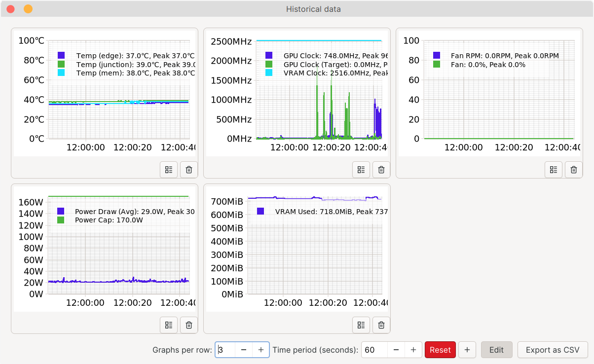Click the Graphs per row input field
The width and height of the screenshot is (594, 364).
click(225, 350)
